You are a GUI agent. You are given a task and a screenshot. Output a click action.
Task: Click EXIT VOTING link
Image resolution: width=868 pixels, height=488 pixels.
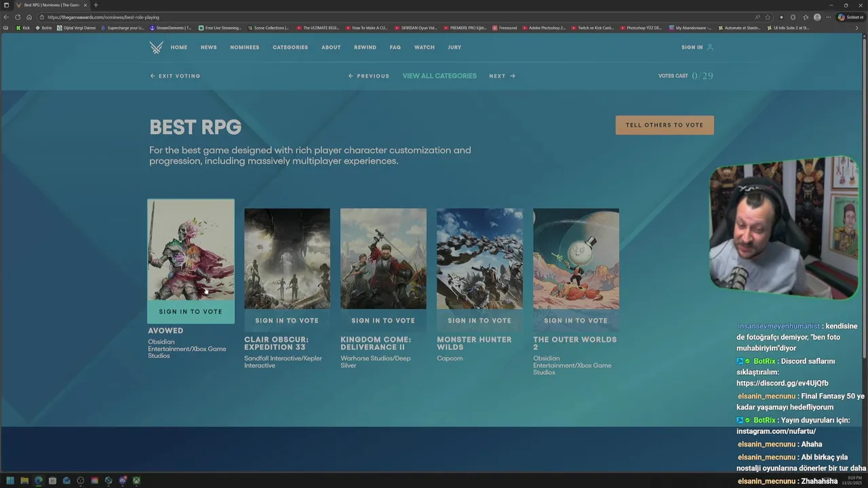coord(175,76)
